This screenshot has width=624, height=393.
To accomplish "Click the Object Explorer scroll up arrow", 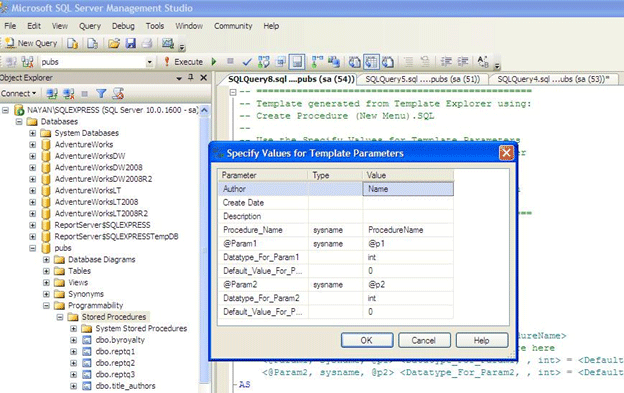I will pos(204,110).
